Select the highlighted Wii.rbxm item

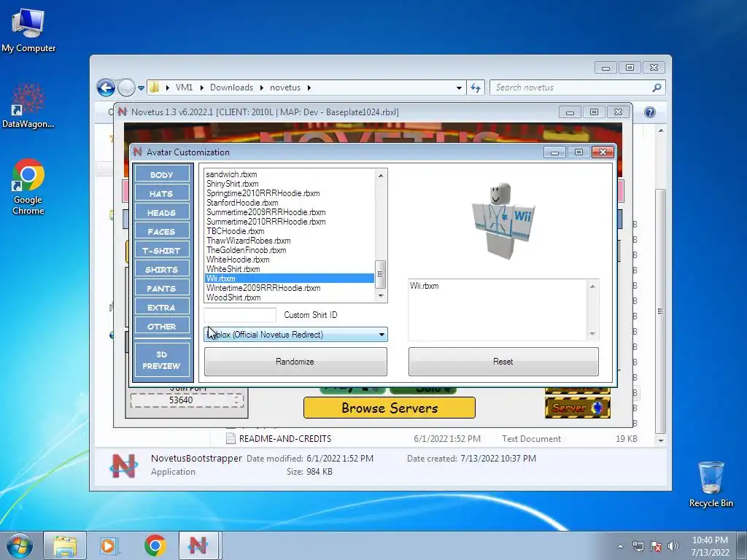coord(290,279)
